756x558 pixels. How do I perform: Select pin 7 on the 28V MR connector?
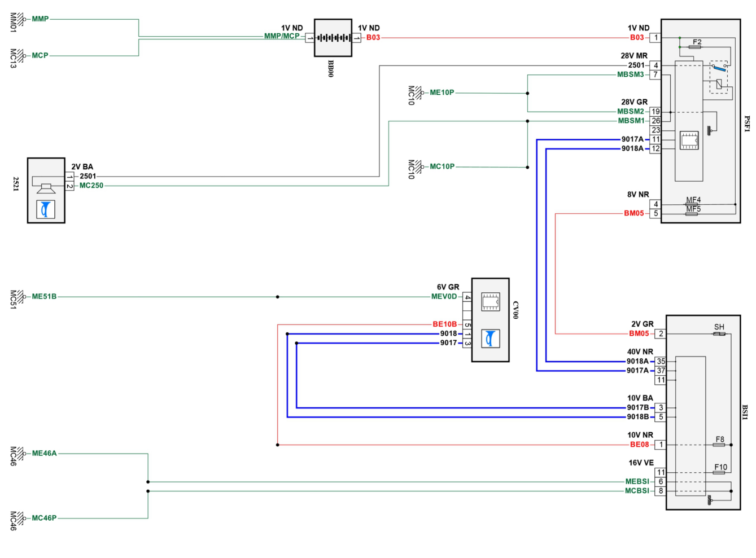[656, 74]
